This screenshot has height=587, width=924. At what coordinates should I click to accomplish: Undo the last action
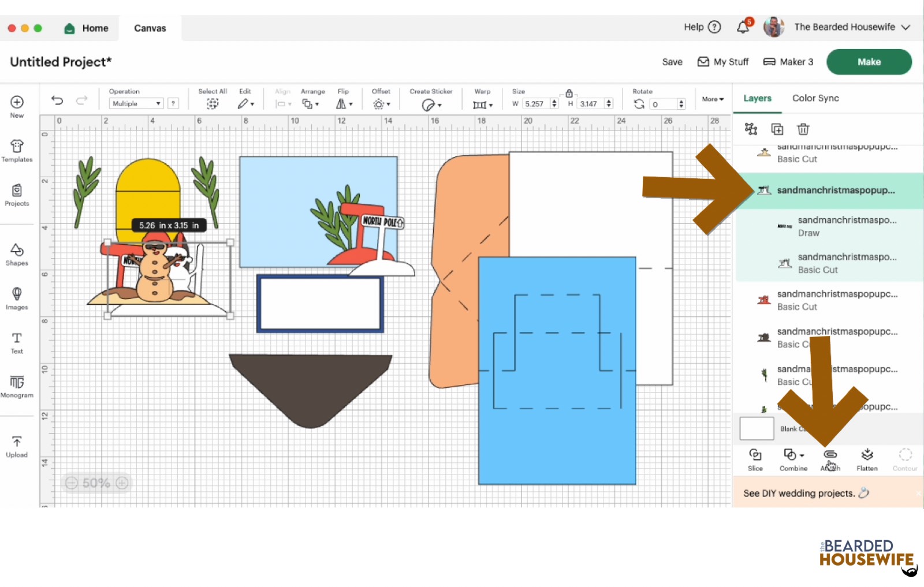tap(57, 100)
